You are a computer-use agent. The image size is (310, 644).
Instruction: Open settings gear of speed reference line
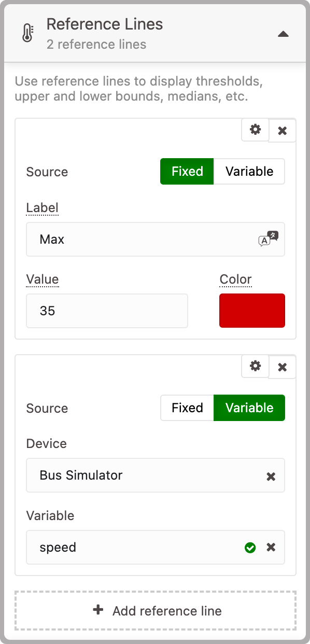[x=256, y=366]
